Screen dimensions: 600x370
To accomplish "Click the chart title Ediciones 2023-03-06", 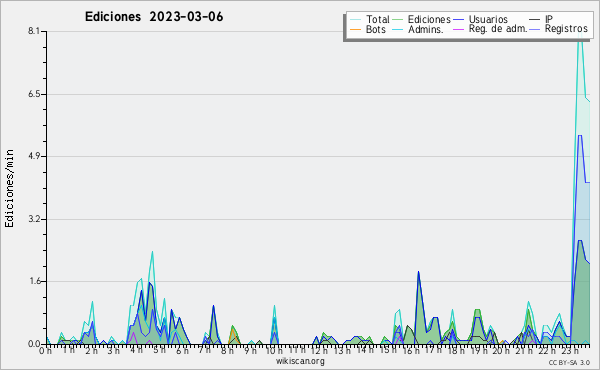I will 154,17.
